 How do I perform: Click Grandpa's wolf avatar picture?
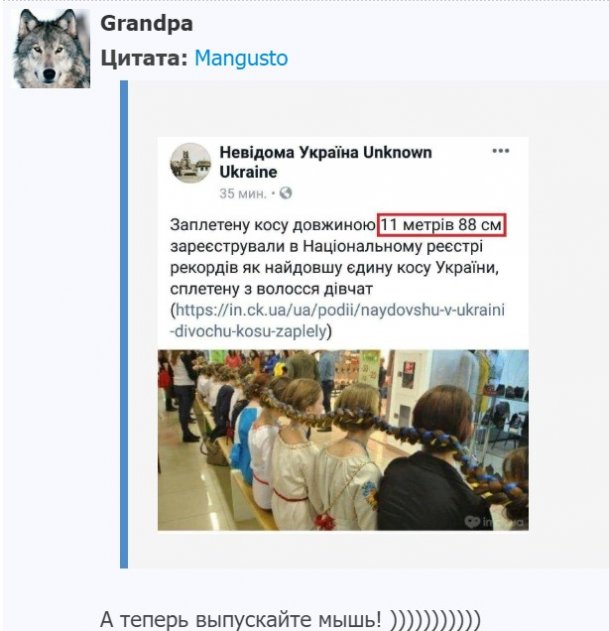[x=51, y=48]
